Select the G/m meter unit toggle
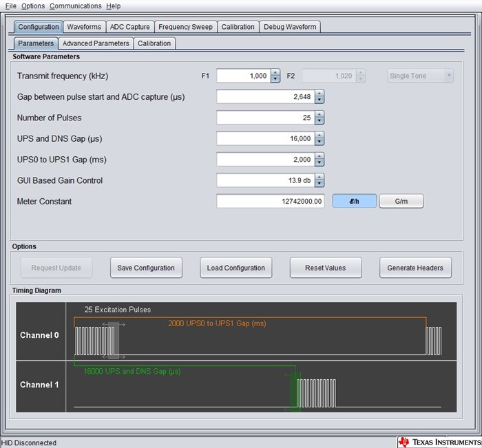 coord(401,201)
